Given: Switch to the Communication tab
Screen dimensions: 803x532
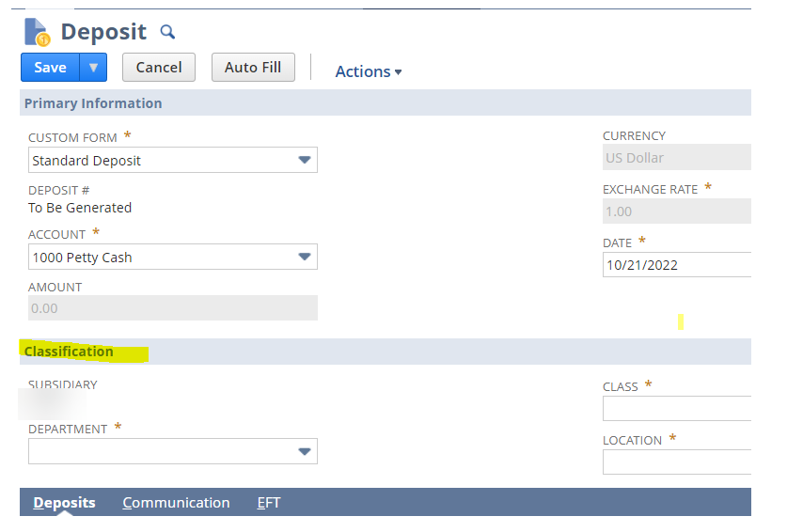Looking at the screenshot, I should tap(176, 502).
